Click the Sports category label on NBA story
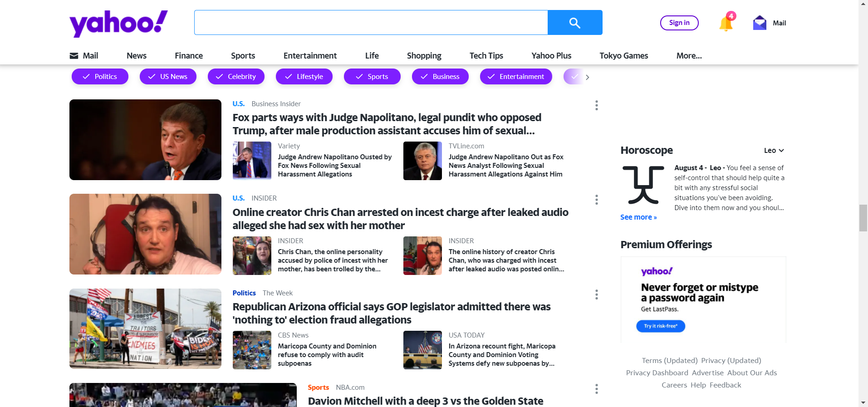This screenshot has width=868, height=407. point(318,387)
